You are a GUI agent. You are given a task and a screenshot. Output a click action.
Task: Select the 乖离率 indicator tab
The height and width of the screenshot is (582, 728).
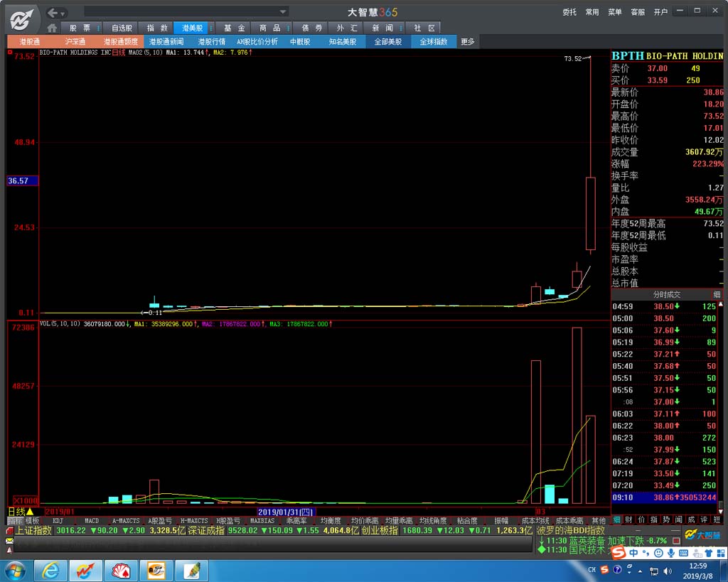296,521
